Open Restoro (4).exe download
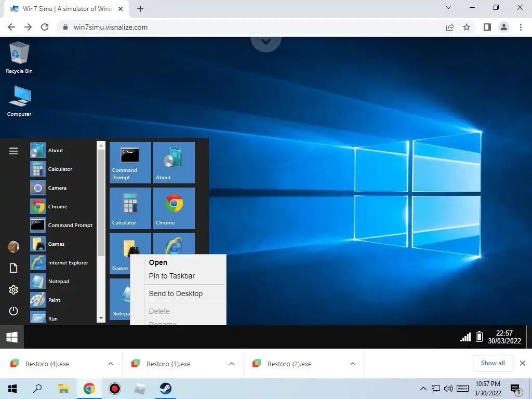The width and height of the screenshot is (532, 399). point(47,364)
